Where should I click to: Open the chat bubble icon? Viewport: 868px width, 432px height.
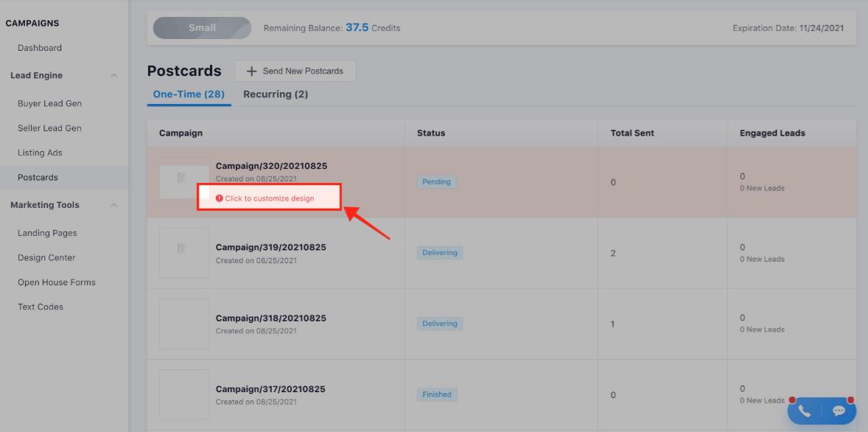tap(839, 411)
